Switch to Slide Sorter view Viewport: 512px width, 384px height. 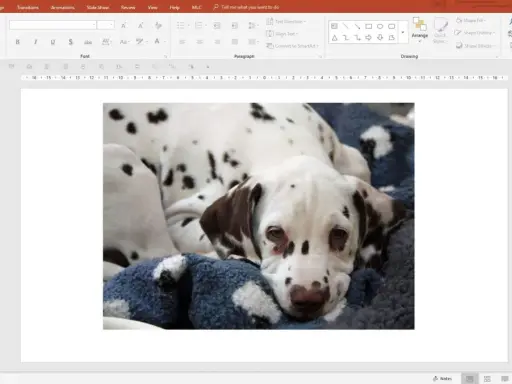click(x=487, y=379)
